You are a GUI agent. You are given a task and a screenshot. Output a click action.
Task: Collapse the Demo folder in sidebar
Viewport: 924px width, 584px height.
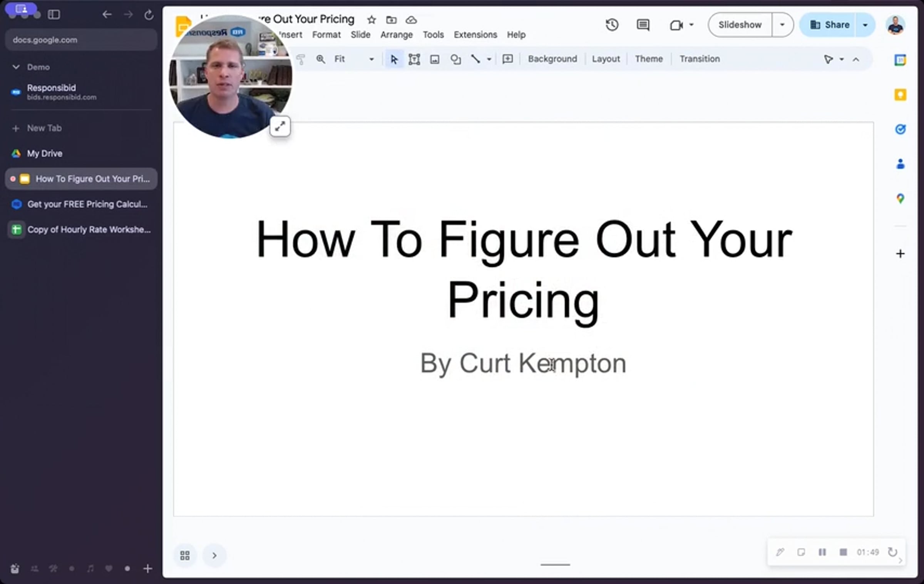pyautogui.click(x=16, y=67)
